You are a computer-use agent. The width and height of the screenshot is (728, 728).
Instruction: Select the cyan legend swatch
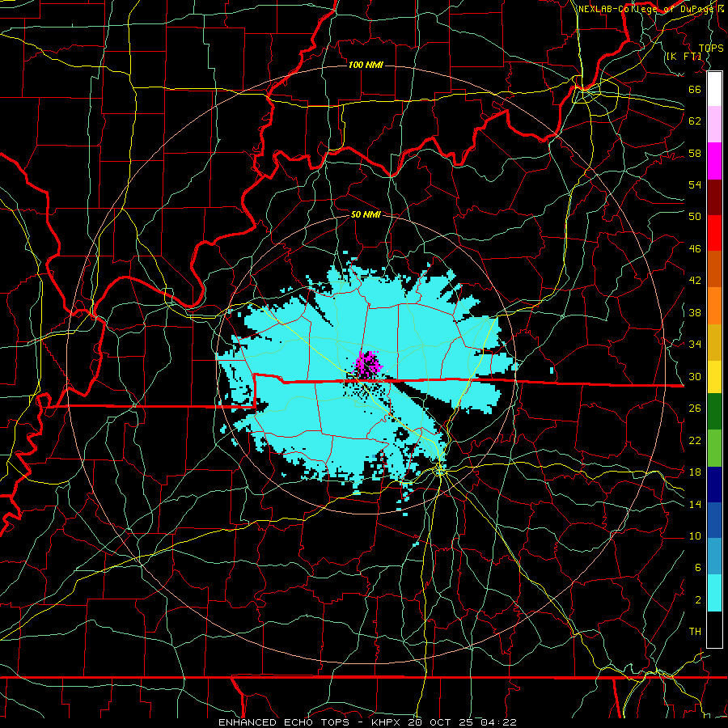pyautogui.click(x=714, y=593)
